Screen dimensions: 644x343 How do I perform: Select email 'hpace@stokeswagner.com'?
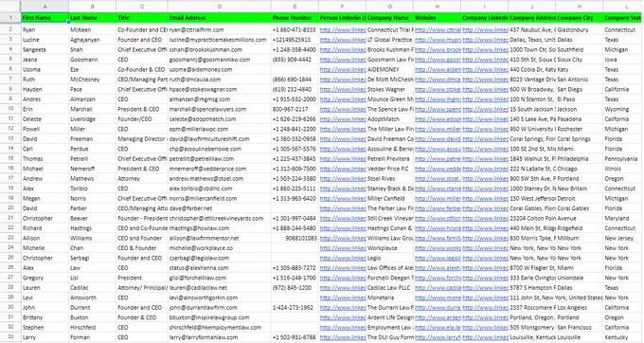[x=220, y=89]
